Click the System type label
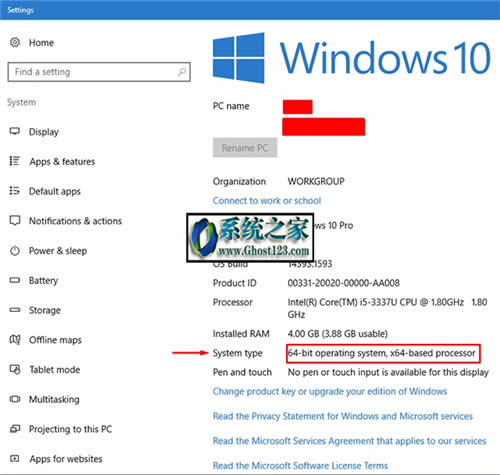This screenshot has width=500, height=475. [x=238, y=353]
